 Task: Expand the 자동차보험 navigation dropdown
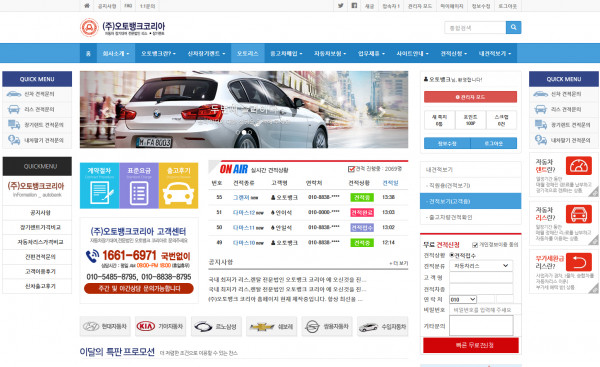click(330, 54)
